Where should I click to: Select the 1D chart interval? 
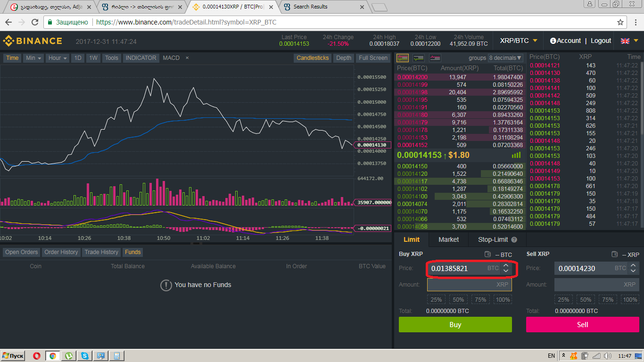pos(78,58)
